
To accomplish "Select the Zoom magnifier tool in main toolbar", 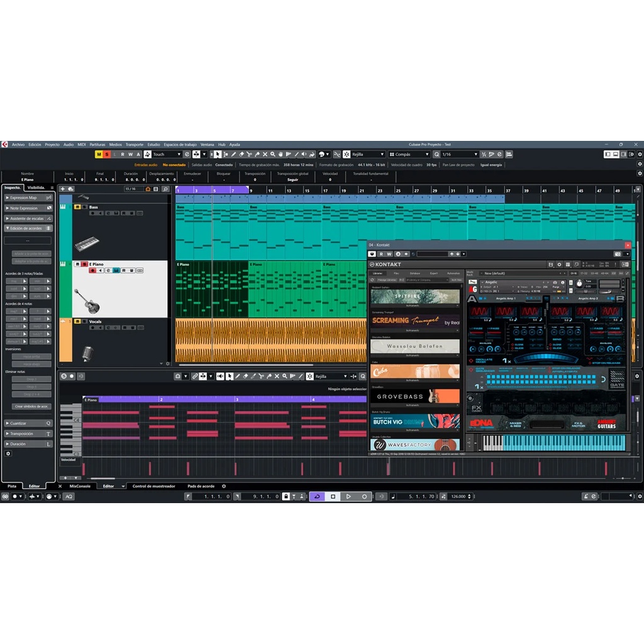I will pyautogui.click(x=273, y=155).
